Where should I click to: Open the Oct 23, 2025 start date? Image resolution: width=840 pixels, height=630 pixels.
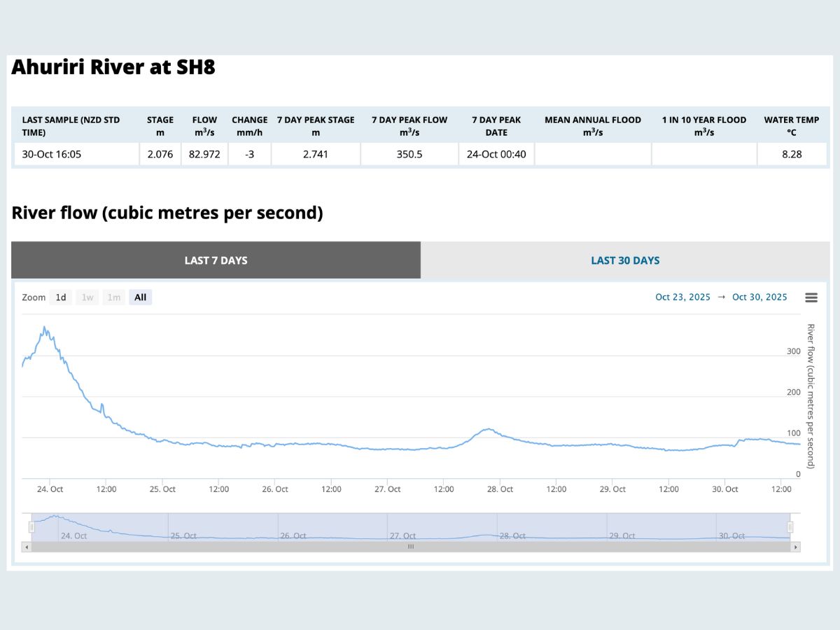tap(682, 297)
